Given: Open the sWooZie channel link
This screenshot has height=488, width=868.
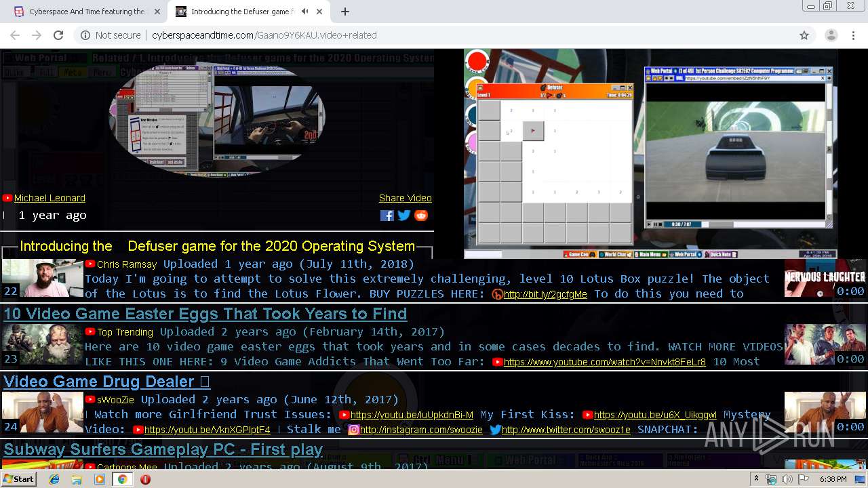Looking at the screenshot, I should click(115, 400).
